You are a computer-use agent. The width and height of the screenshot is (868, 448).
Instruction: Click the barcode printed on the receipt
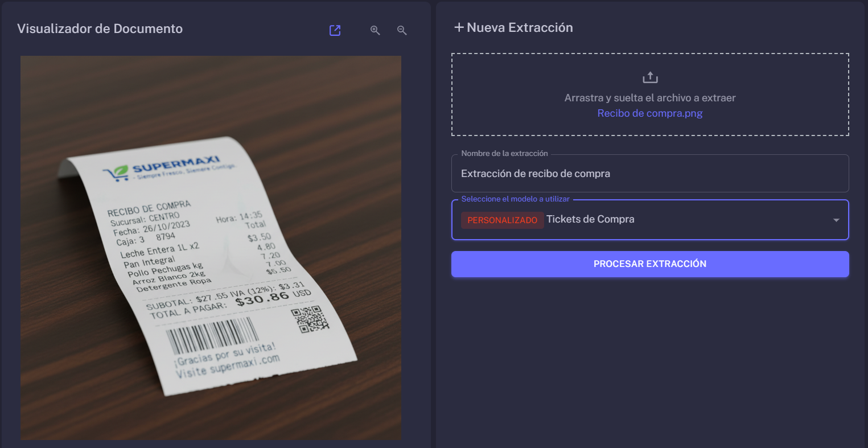coord(212,335)
